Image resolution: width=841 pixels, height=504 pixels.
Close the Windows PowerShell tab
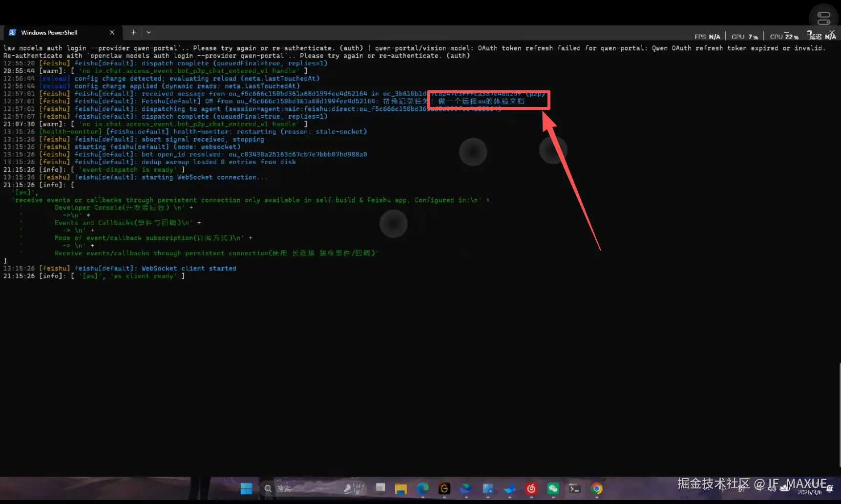[x=112, y=33]
